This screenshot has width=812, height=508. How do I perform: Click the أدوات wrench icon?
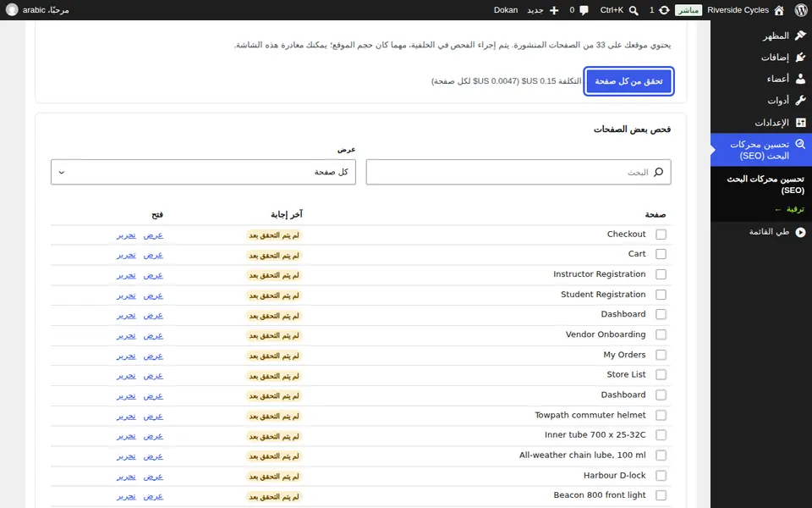[x=801, y=101]
